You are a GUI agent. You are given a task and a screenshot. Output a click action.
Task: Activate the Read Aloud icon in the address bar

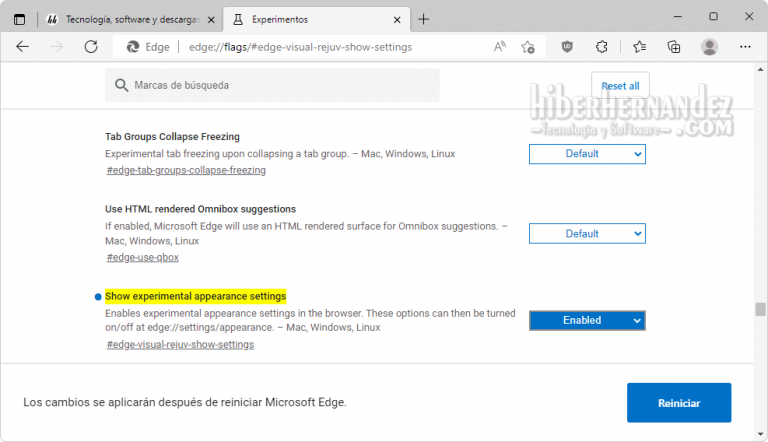[500, 47]
